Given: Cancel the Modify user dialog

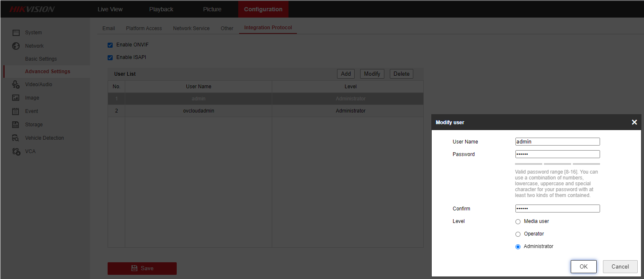Looking at the screenshot, I should click(x=620, y=267).
